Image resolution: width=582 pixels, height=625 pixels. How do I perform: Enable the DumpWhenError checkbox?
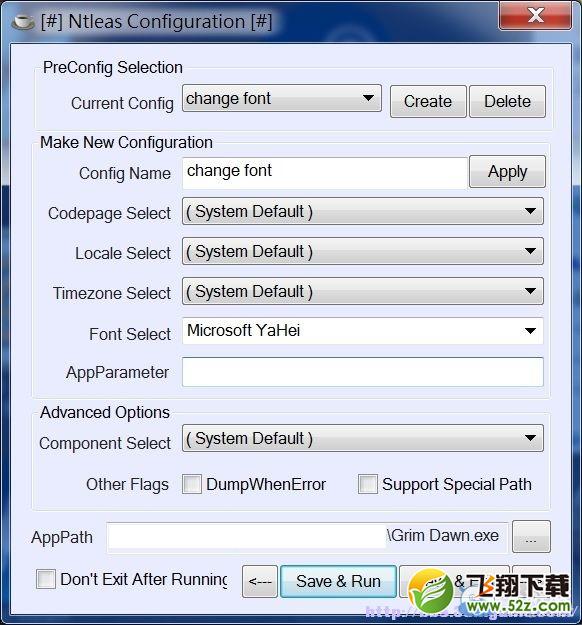click(192, 484)
